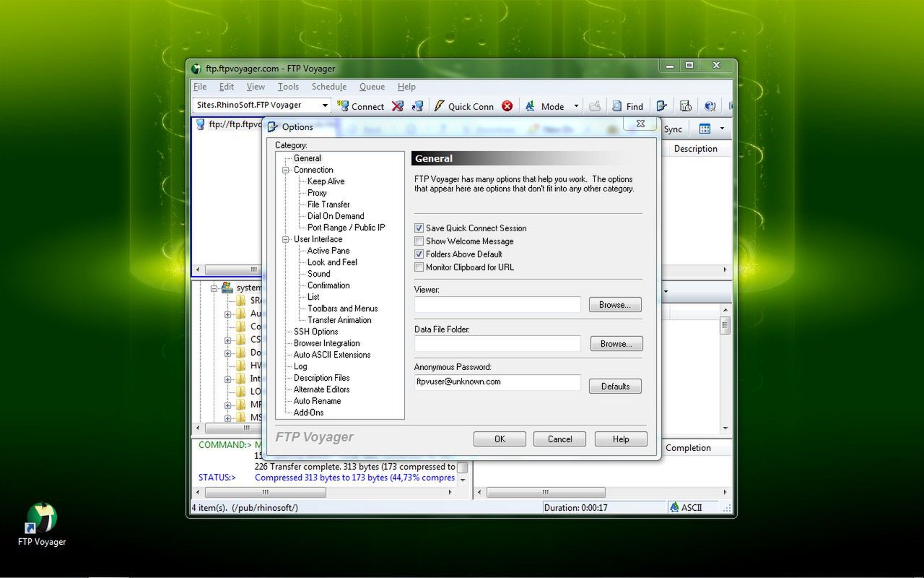The height and width of the screenshot is (578, 924).
Task: Select Keep Alive in the category tree
Action: [326, 181]
